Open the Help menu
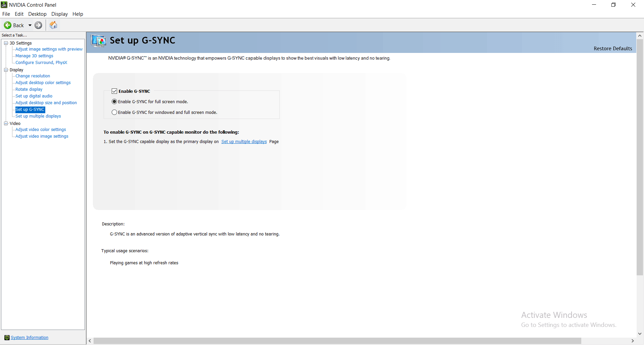 (78, 14)
